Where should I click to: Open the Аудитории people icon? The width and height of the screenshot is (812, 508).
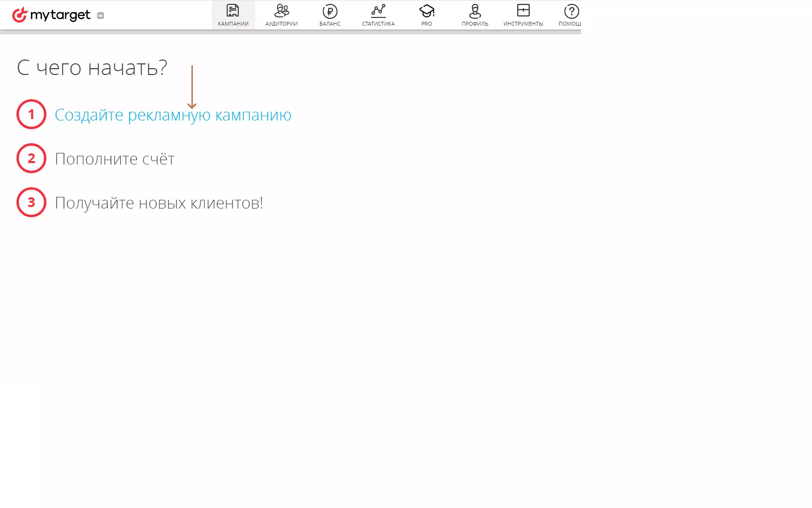(x=282, y=11)
